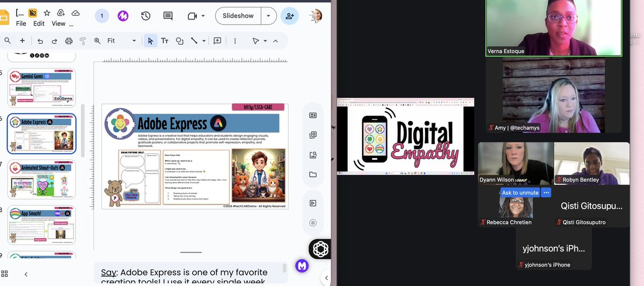Click the record side panel icon

pos(313,223)
